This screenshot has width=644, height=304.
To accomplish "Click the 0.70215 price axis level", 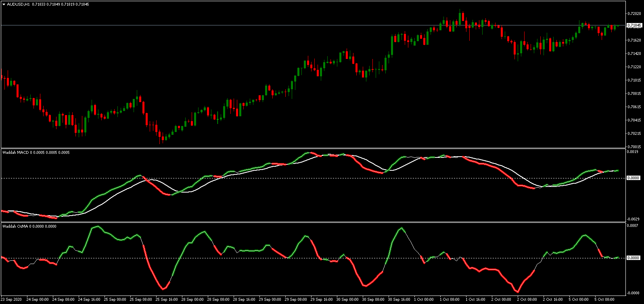I will click(635, 133).
